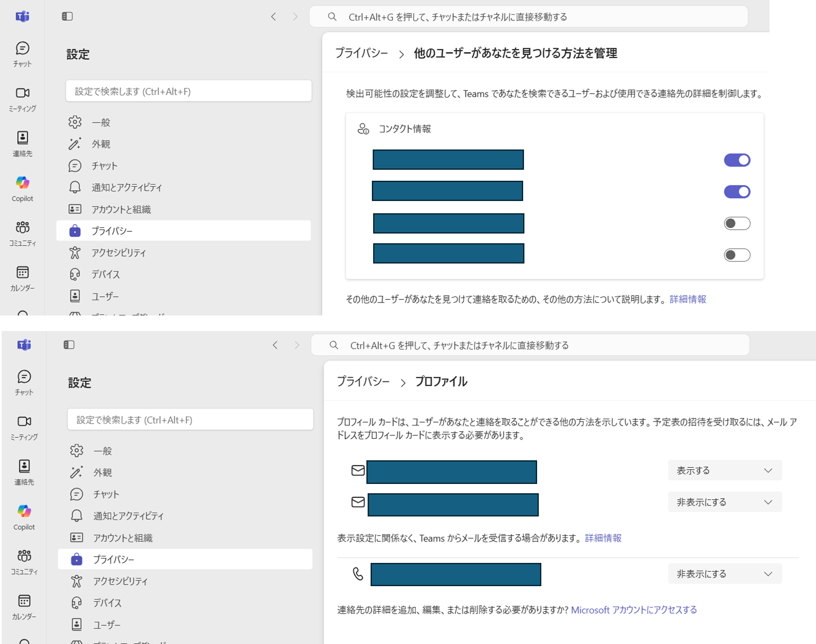
Task: Click the チャット rail icon in the コンタクト情報 window
Action: point(22,48)
